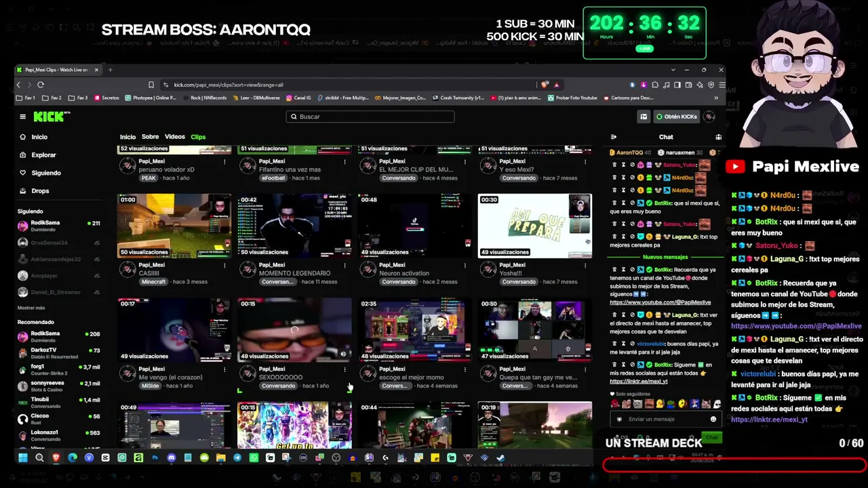Switch to the Sobre channel tab
The image size is (868, 488).
tap(150, 137)
